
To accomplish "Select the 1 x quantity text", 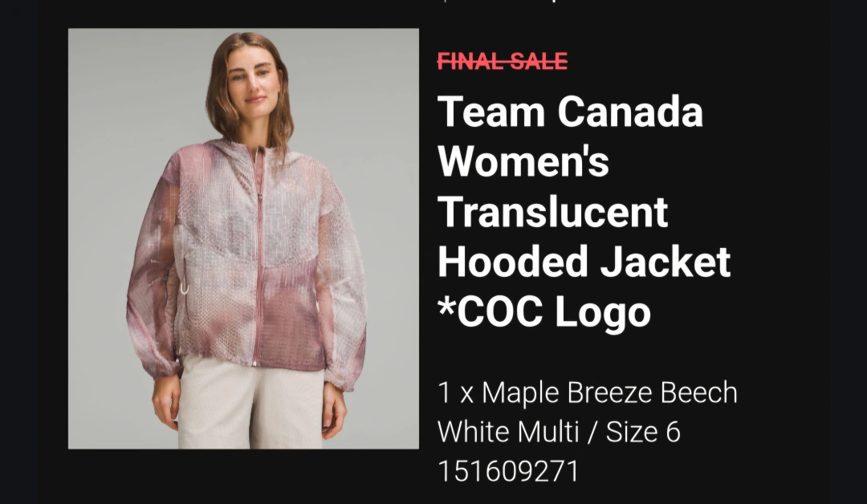I will click(456, 393).
